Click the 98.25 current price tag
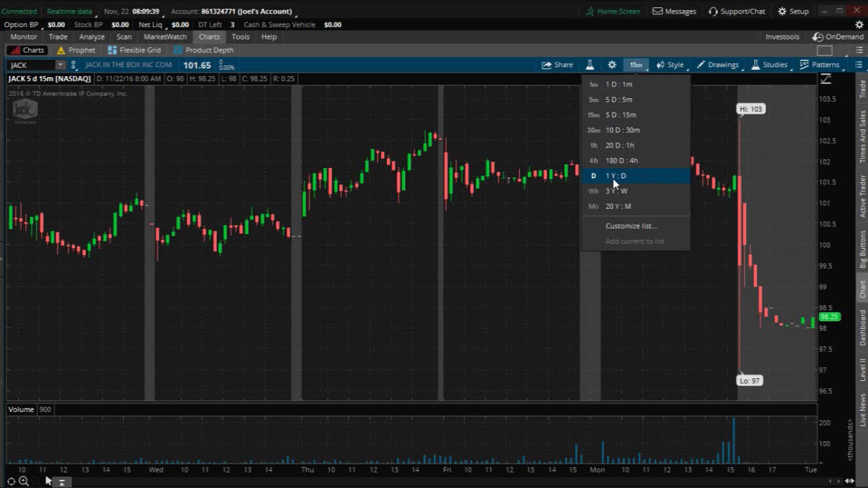868x488 pixels. (829, 317)
